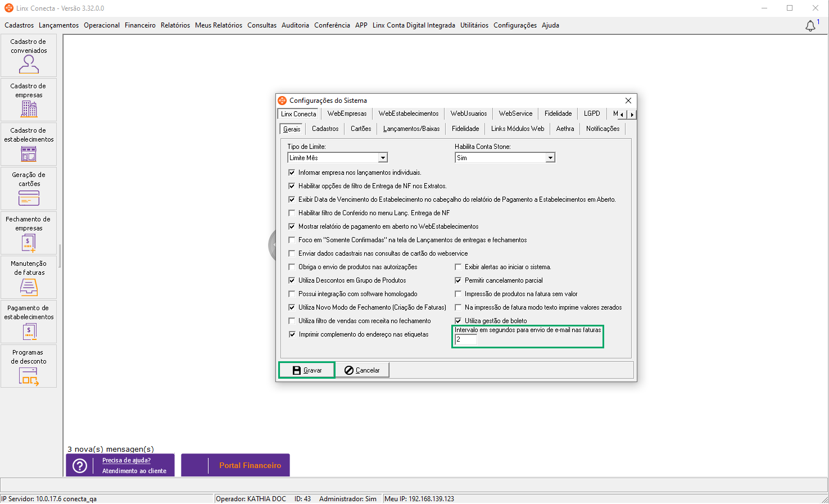
Task: Enable Possui integração com software homologado
Action: (x=292, y=294)
